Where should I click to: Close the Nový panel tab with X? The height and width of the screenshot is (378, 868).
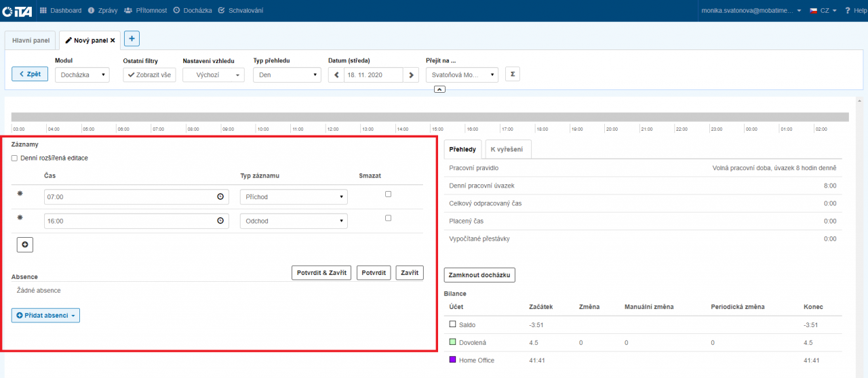click(113, 41)
